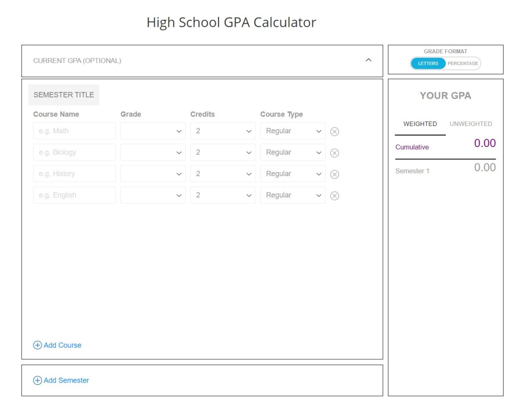Switch grade format to Percentage
527x420 pixels.
coord(462,63)
